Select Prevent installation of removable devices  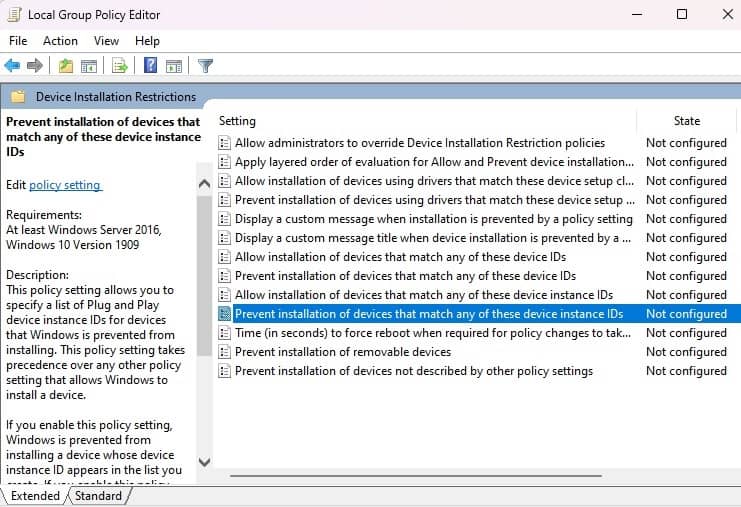343,352
